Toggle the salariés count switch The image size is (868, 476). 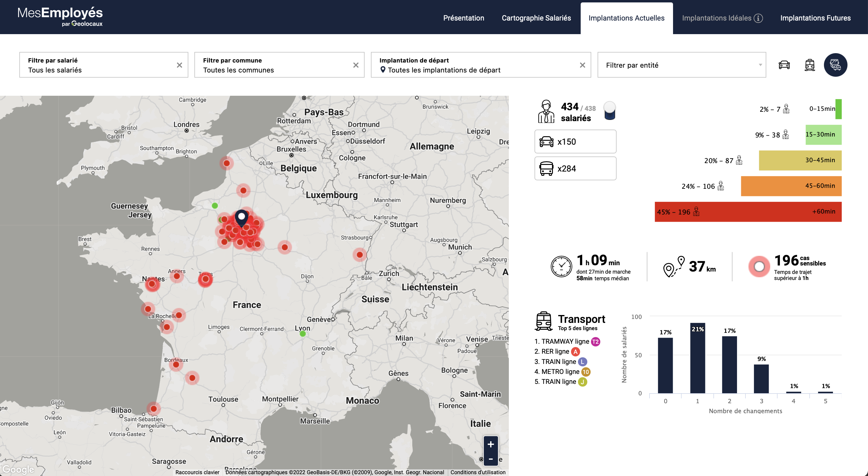(610, 111)
